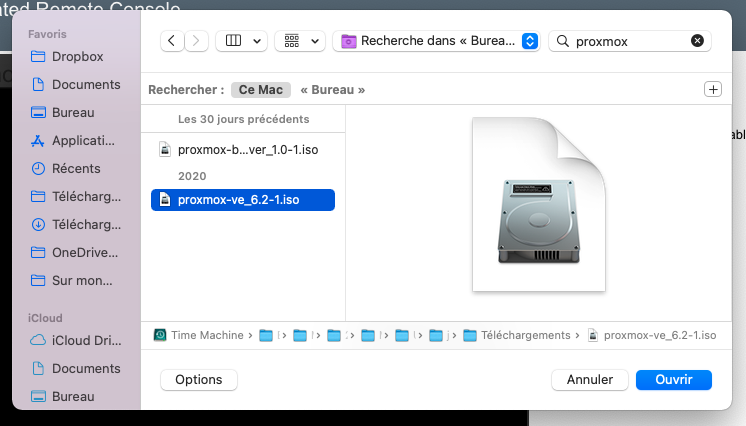Open column view options chevron
Viewport: 746px width, 426px height.
257,41
